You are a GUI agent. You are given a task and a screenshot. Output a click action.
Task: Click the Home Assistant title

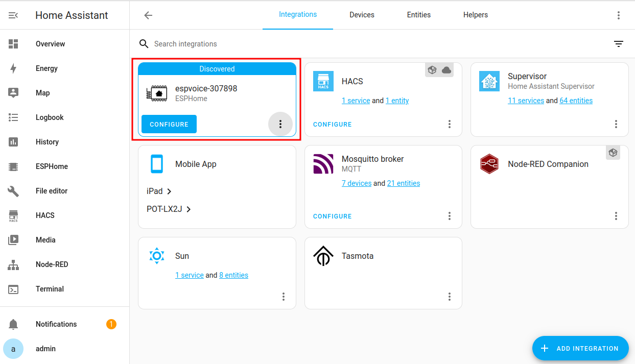(x=72, y=15)
